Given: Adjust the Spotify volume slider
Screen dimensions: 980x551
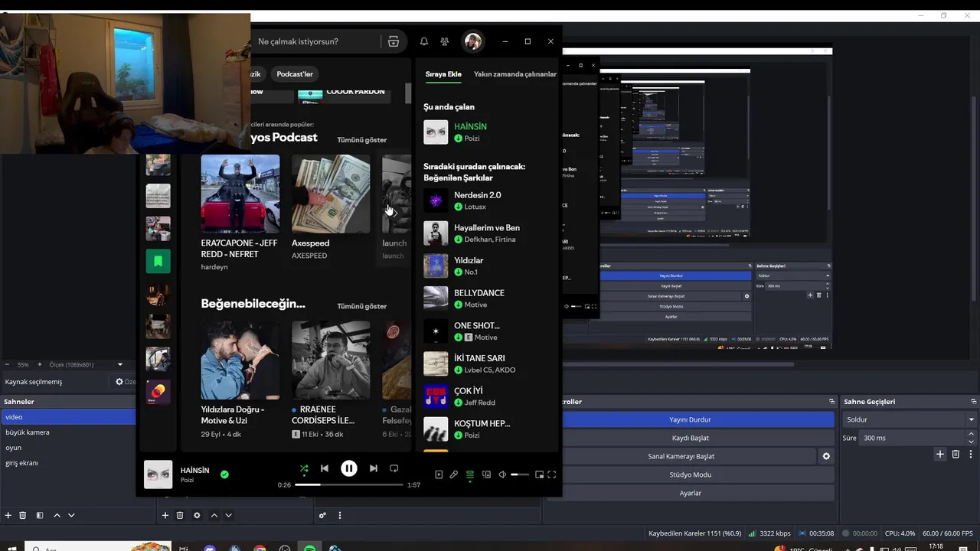Looking at the screenshot, I should pos(520,474).
